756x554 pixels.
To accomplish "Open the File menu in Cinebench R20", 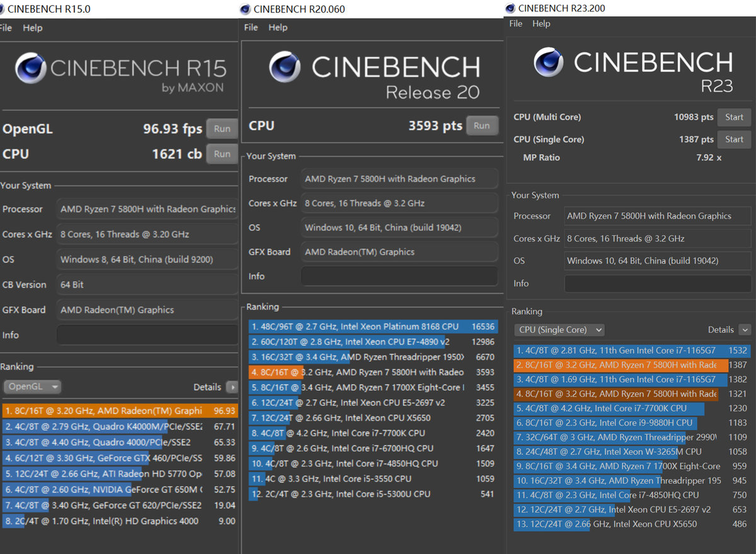I will pos(251,27).
